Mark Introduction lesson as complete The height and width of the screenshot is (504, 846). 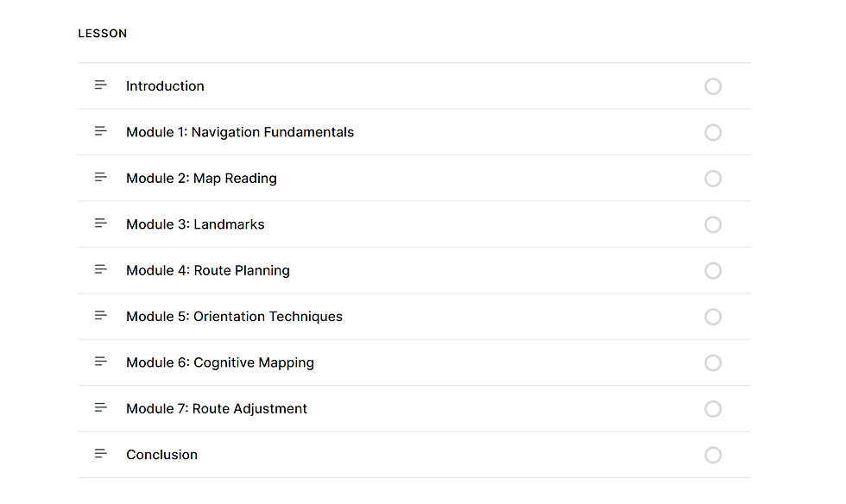[713, 86]
